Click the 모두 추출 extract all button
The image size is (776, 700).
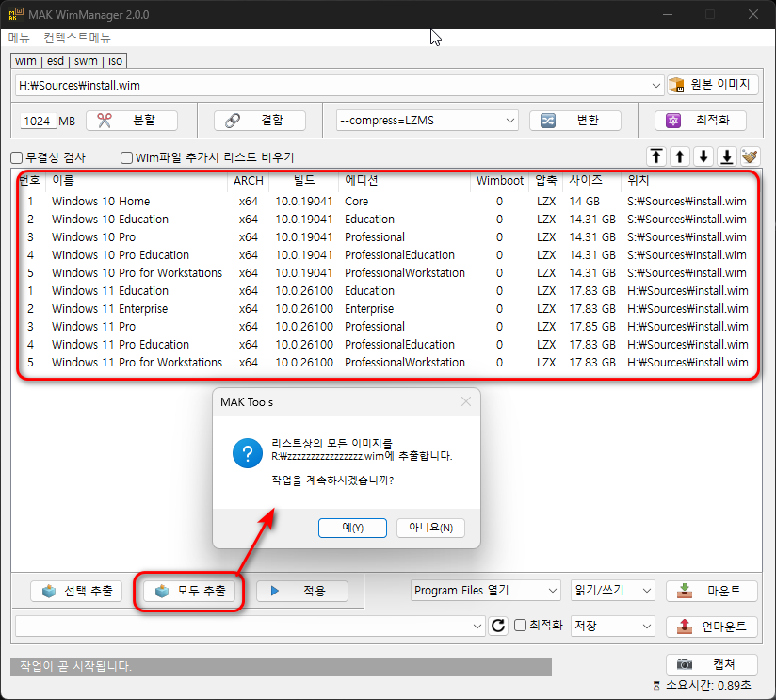189,591
